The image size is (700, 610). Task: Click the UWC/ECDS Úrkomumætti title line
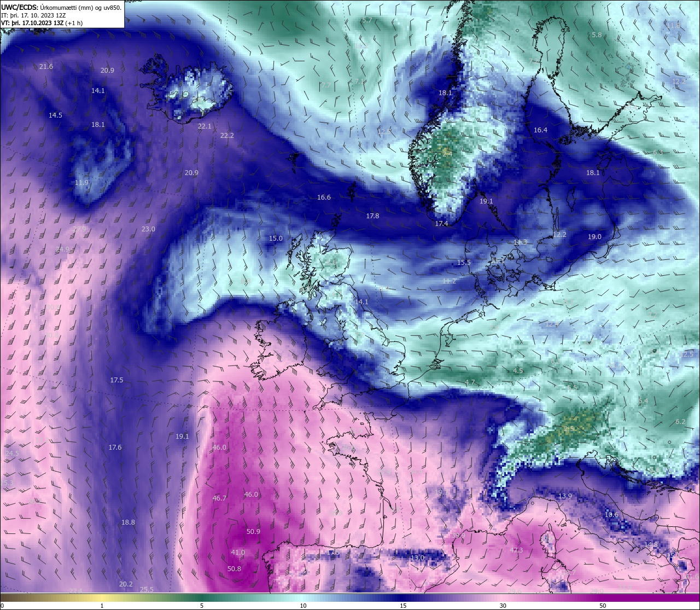pos(61,8)
